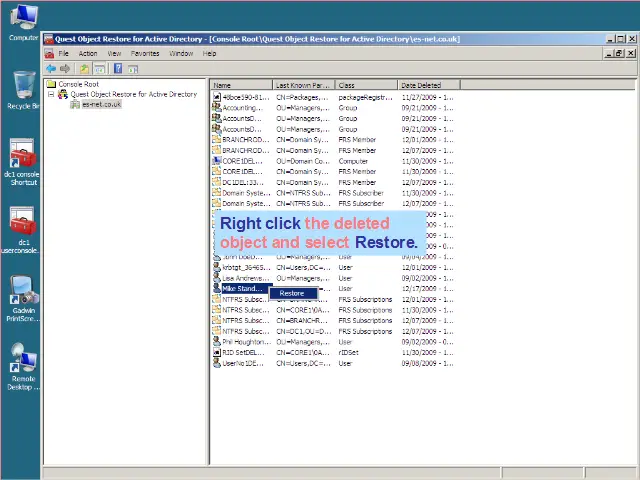640x480 pixels.
Task: Toggle the Show/Hide Action Pane icon
Action: [133, 69]
